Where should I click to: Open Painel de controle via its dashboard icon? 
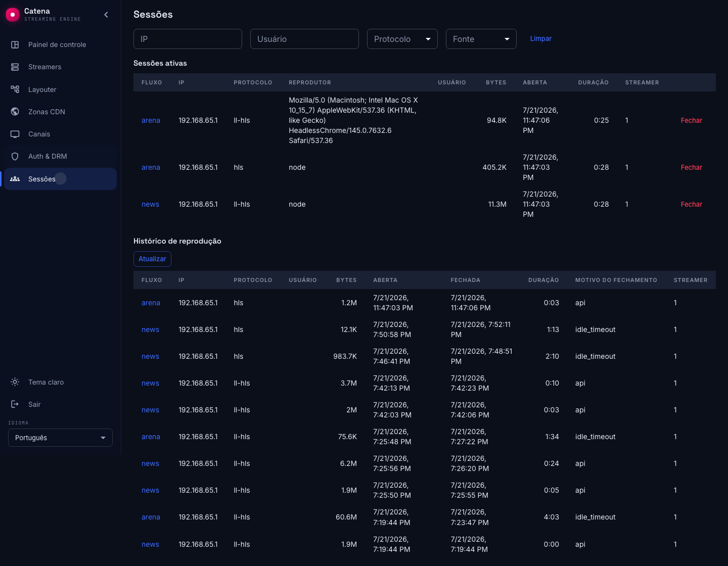click(15, 44)
